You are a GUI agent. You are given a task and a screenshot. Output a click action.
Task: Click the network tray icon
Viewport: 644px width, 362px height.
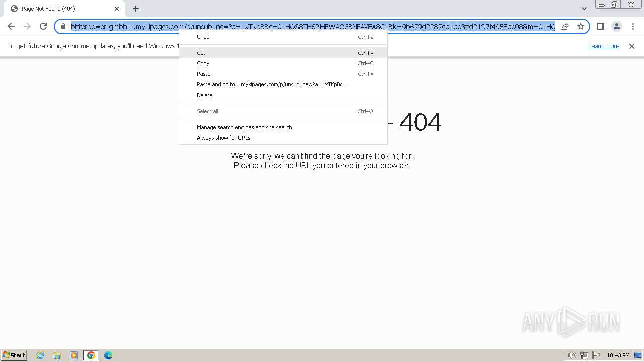point(584,355)
